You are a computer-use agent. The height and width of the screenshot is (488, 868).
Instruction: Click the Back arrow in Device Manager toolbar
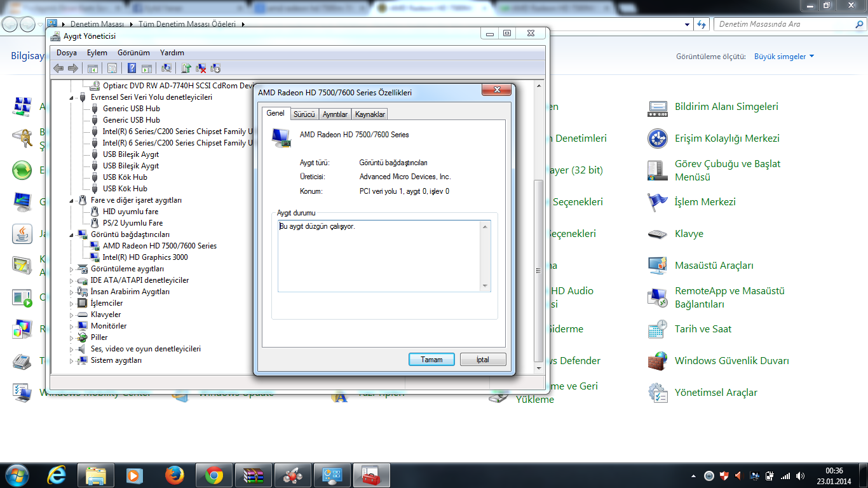(x=58, y=68)
